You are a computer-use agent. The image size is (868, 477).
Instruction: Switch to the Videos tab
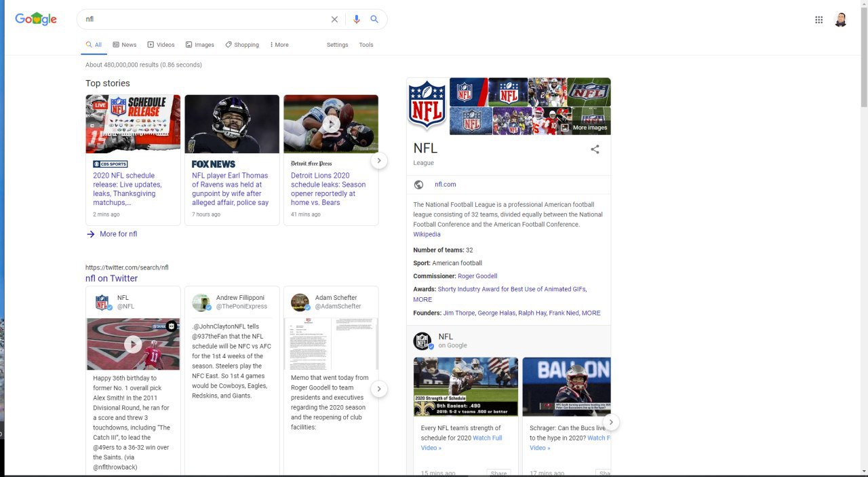(161, 45)
